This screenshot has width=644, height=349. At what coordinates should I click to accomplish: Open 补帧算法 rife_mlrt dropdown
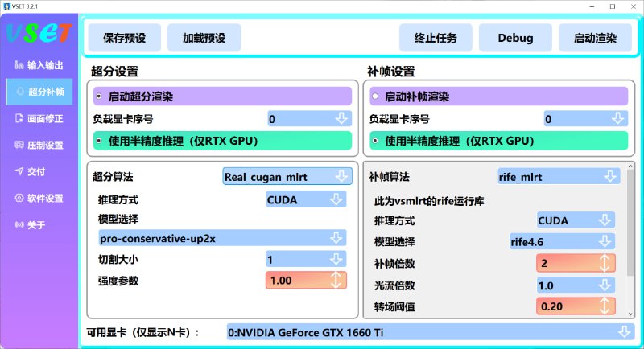559,177
